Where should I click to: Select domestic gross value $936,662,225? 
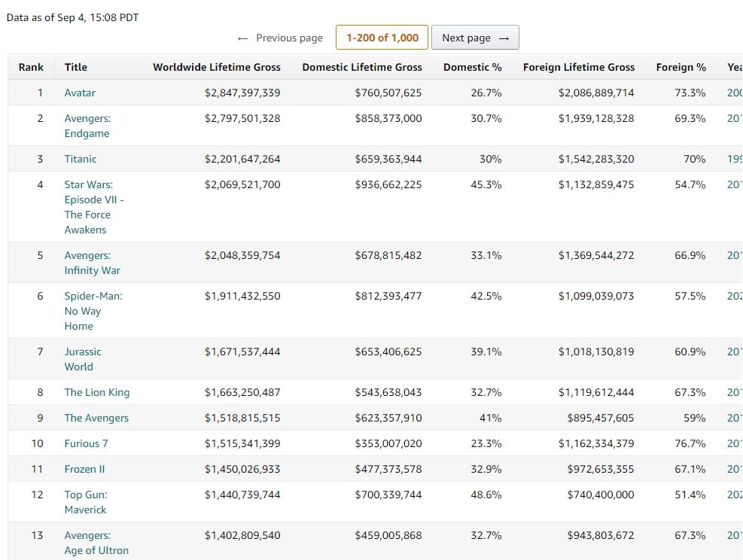[388, 184]
